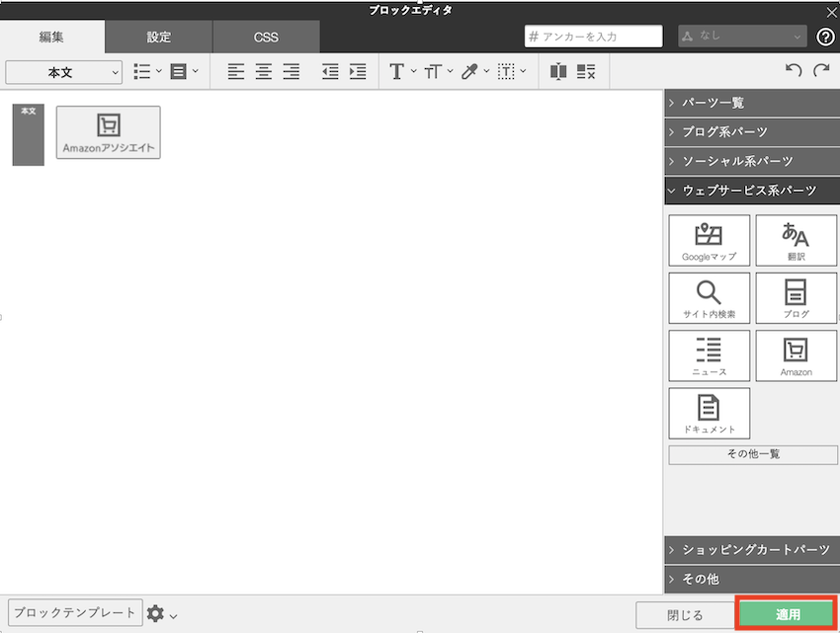Image resolution: width=840 pixels, height=633 pixels.
Task: Open the block layout style menu
Action: [x=184, y=71]
